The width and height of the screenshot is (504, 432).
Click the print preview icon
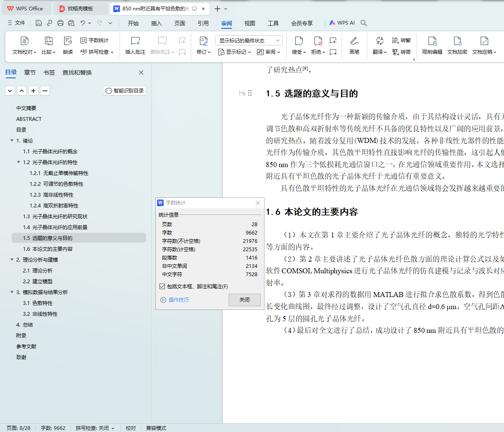(71, 23)
